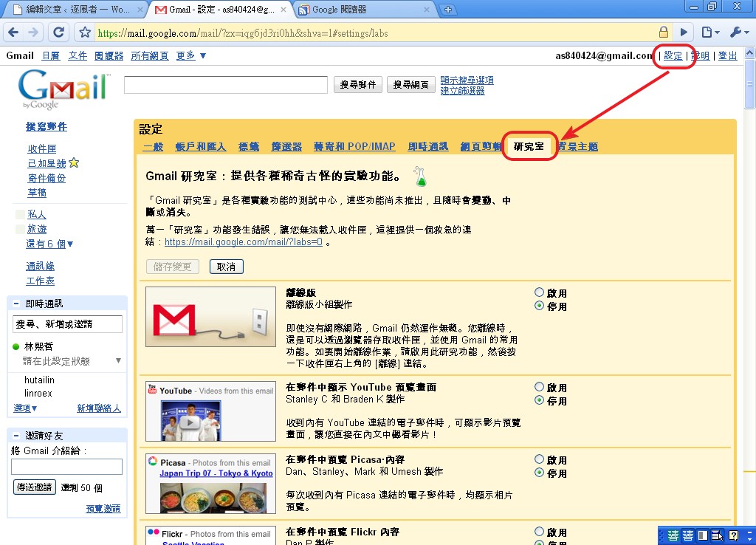756x545 pixels.
Task: Open the 一般 settings tab
Action: (x=154, y=147)
